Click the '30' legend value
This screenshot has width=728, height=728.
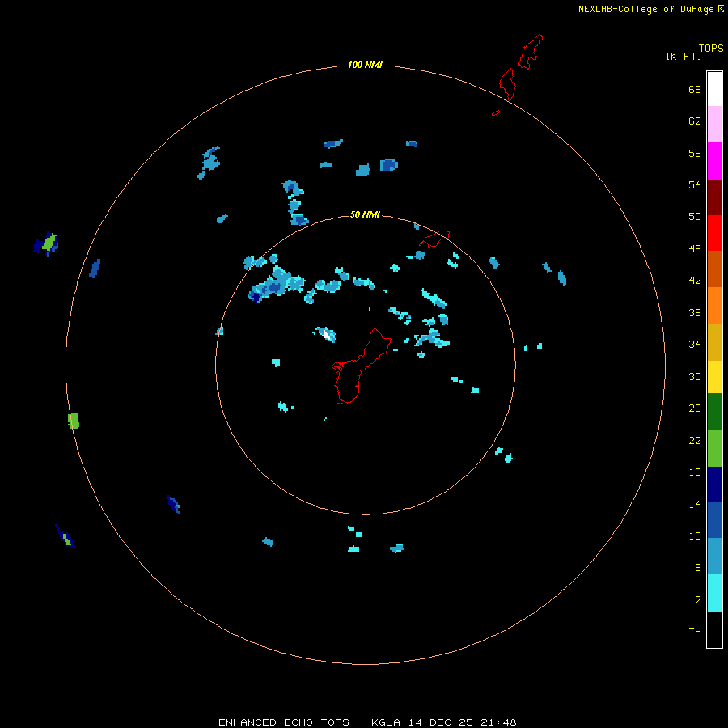pyautogui.click(x=695, y=376)
